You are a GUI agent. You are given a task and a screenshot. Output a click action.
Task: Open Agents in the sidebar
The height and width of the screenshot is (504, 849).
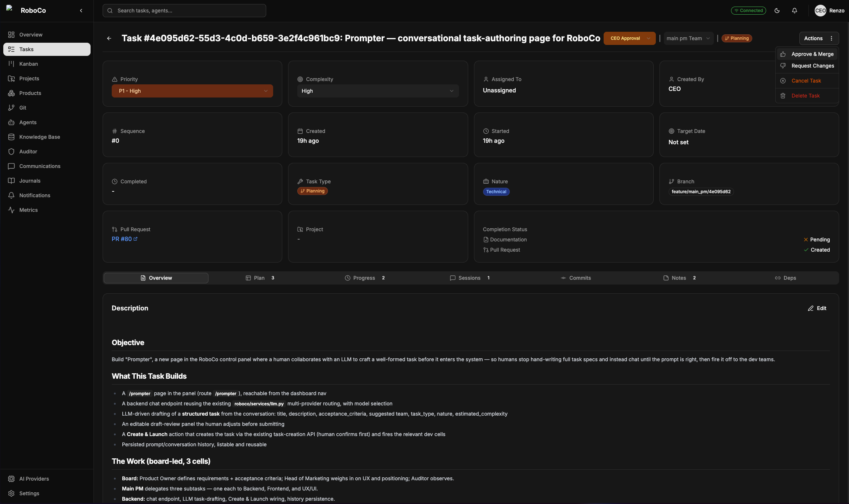coord(47,122)
